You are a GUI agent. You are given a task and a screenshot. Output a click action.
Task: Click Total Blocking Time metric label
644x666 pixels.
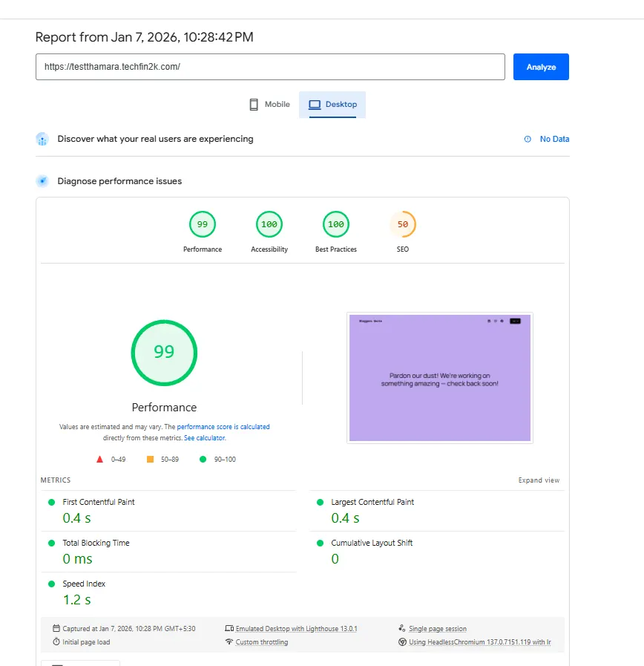[x=96, y=543]
